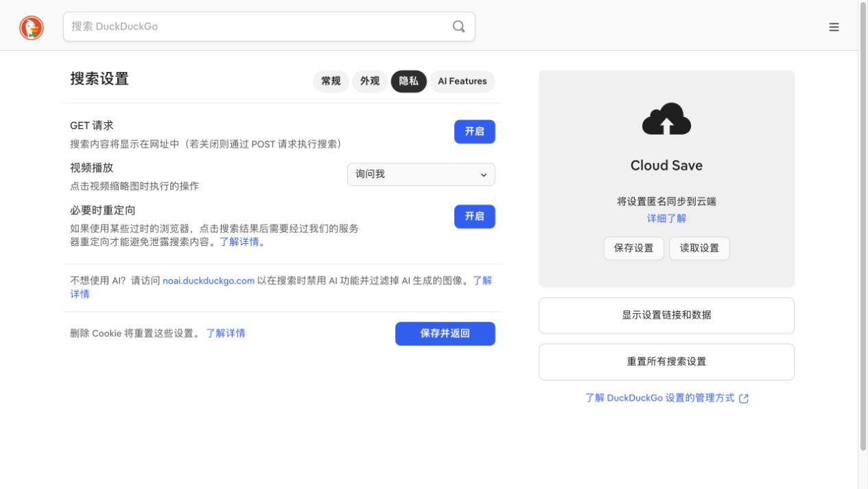Open the AI Features tab
Screen dimensions: 868x489
tap(462, 81)
